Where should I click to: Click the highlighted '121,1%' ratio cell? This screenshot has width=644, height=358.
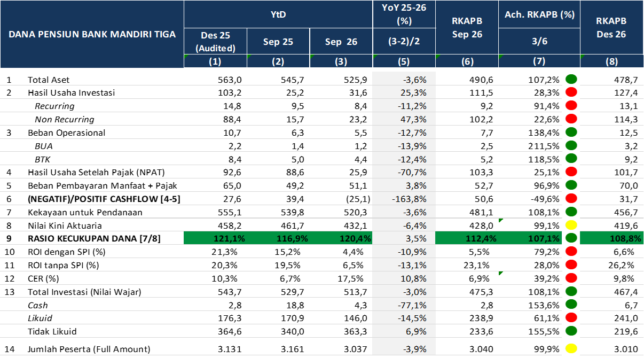[x=215, y=238]
